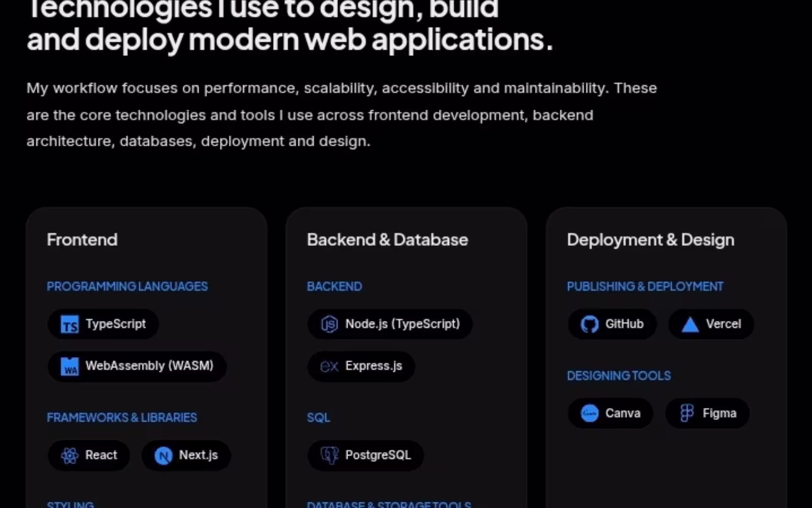
Task: Click the Backend & Database card heading
Action: pos(387,240)
